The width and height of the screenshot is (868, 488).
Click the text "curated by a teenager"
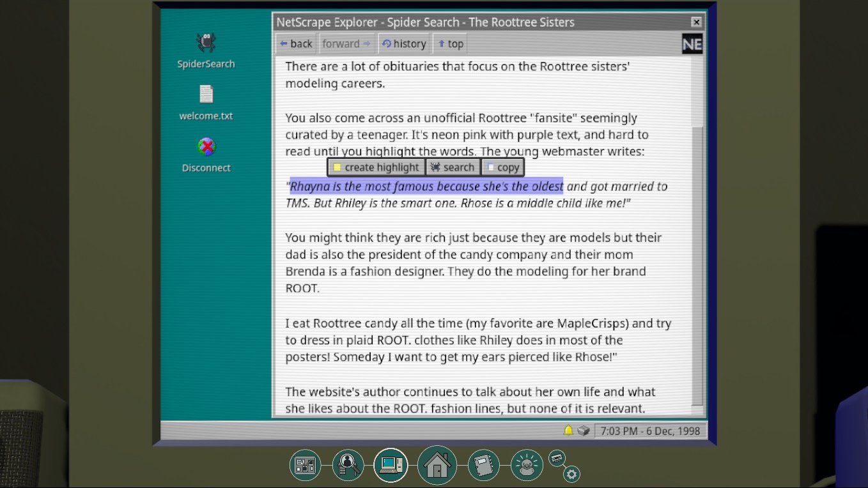(345, 135)
